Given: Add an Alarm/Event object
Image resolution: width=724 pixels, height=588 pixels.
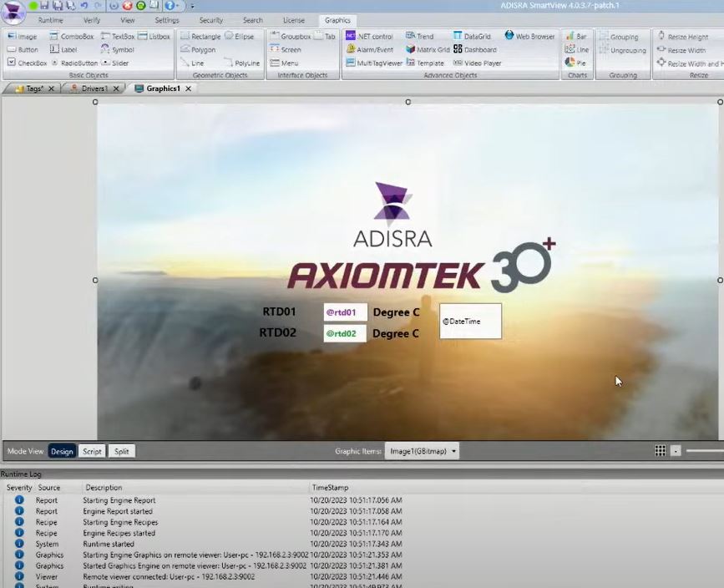Looking at the screenshot, I should (369, 49).
